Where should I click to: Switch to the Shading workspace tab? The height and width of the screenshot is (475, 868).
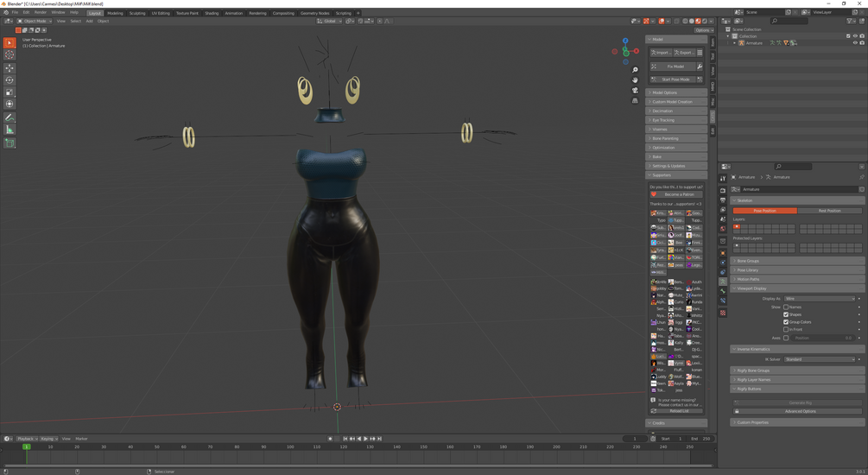(212, 13)
